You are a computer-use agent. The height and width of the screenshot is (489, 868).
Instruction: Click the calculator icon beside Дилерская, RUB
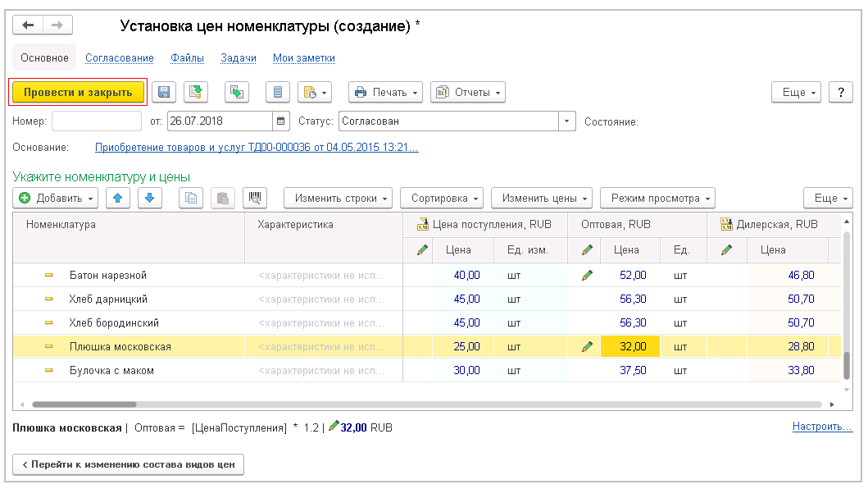pyautogui.click(x=726, y=224)
